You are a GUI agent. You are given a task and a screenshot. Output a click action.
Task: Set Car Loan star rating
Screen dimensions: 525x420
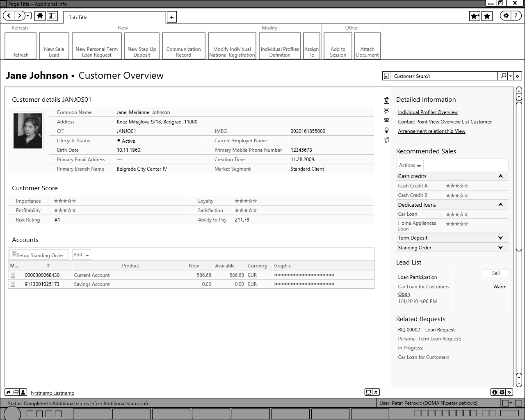click(457, 214)
